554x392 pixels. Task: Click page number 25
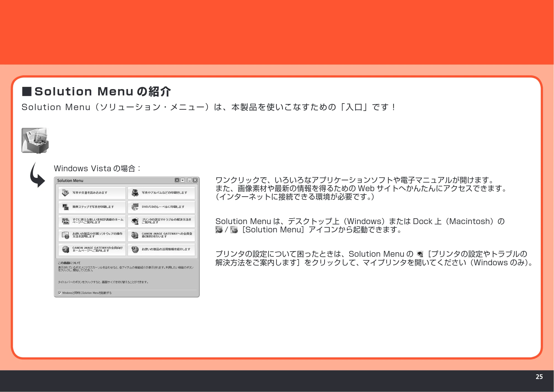click(x=539, y=377)
